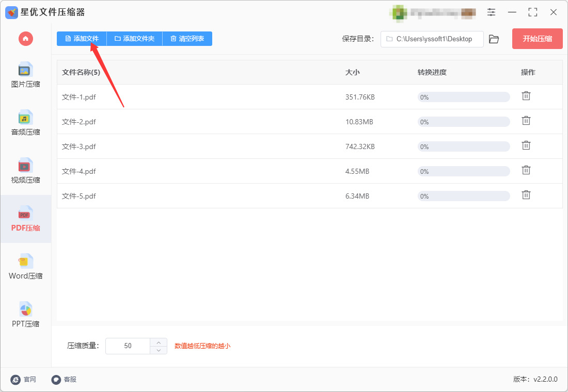Delete 文件-2.pdf with its trash icon
The width and height of the screenshot is (568, 392).
coord(526,121)
